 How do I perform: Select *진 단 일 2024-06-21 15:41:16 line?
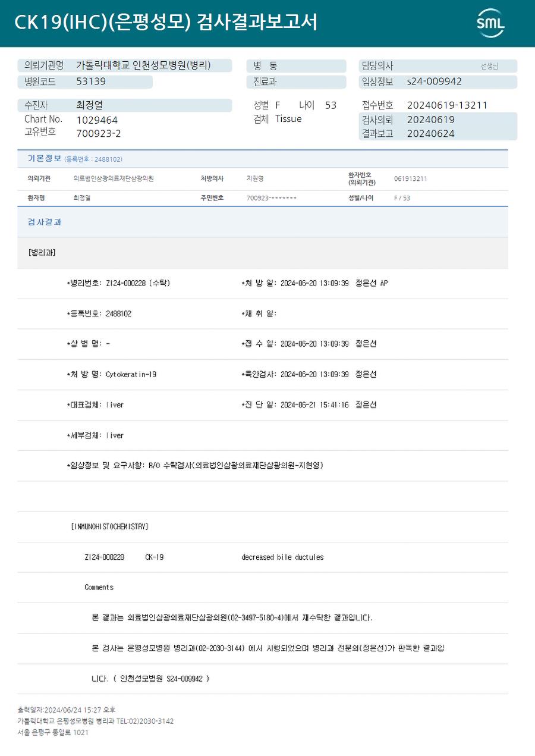pos(309,404)
